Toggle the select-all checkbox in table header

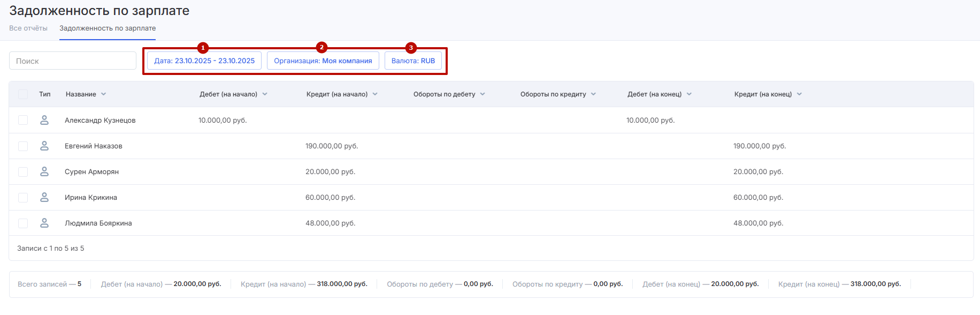click(x=23, y=94)
